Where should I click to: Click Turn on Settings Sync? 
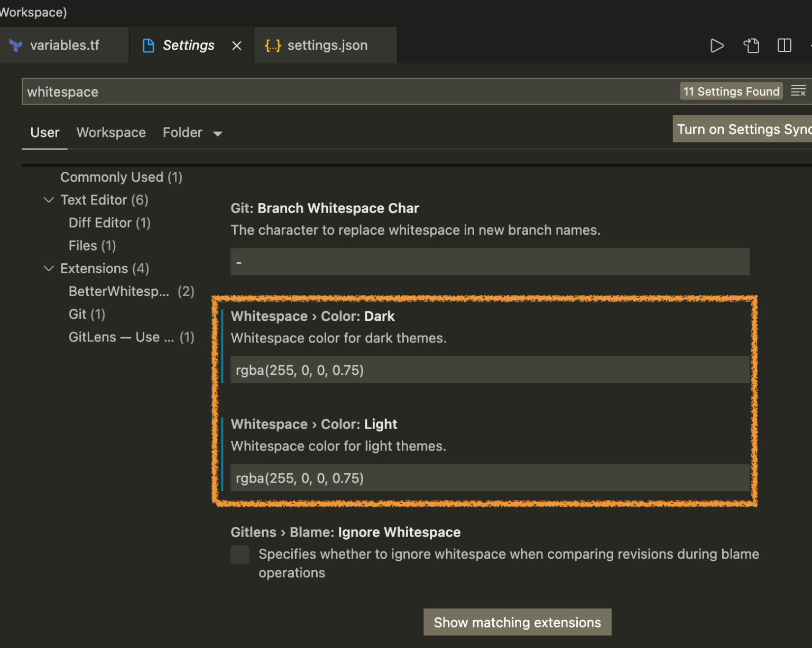[742, 128]
